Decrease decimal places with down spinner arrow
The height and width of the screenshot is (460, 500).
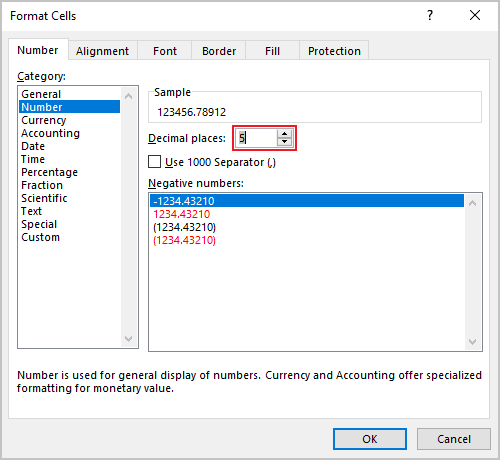(284, 142)
